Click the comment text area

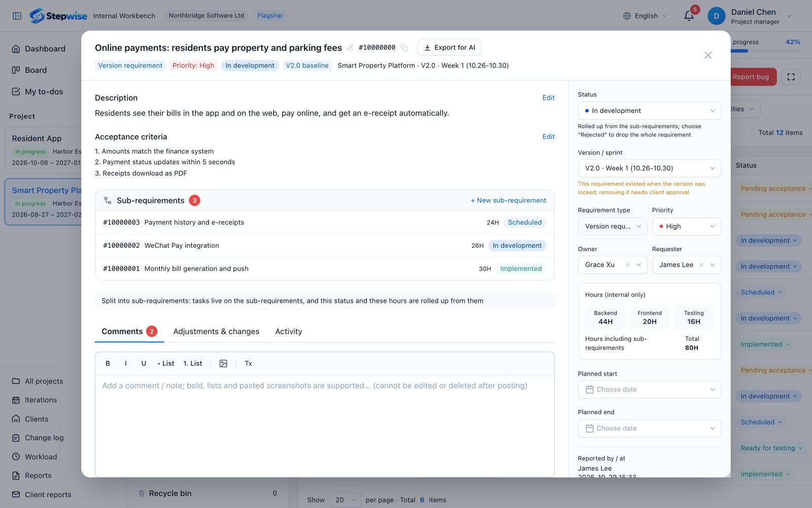[325, 426]
